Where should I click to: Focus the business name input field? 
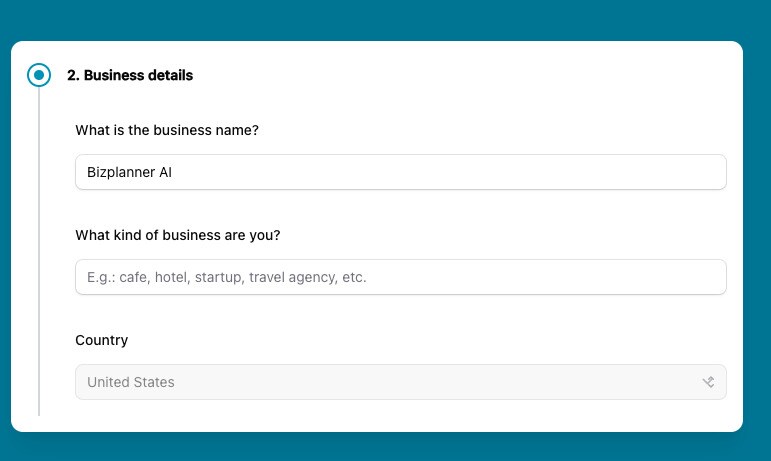tap(400, 172)
